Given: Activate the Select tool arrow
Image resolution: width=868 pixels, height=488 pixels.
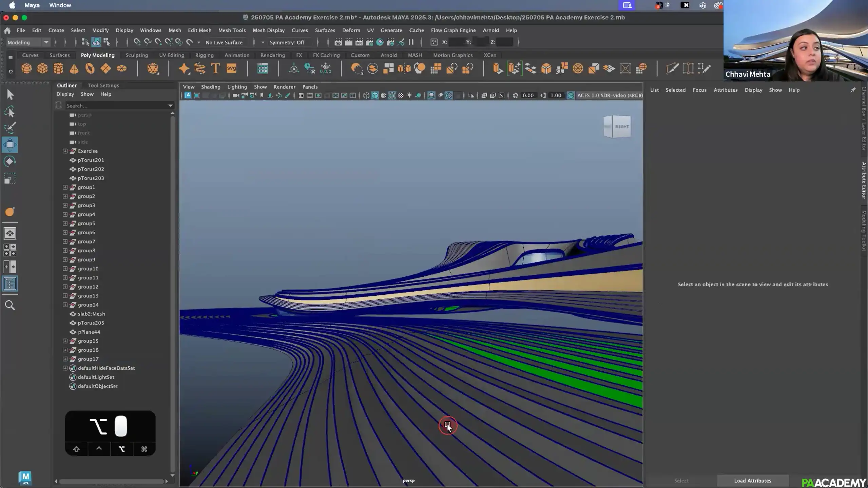Looking at the screenshot, I should click(x=10, y=95).
